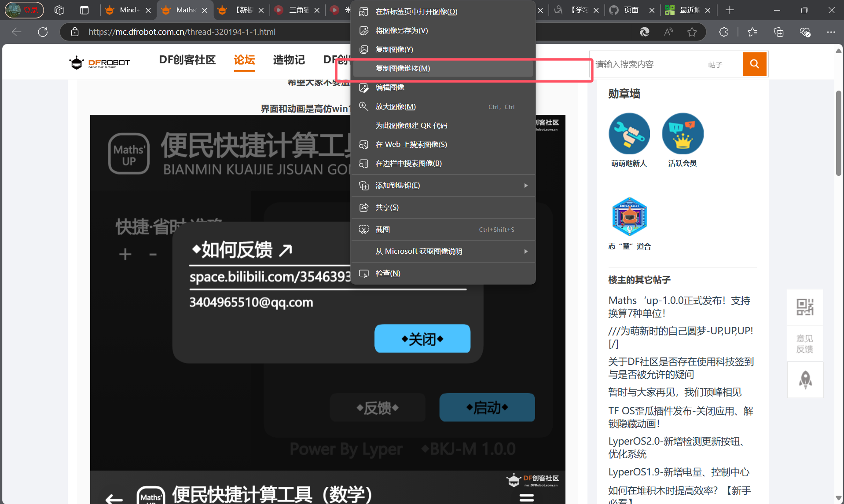Open '造物记' navigation link

click(x=289, y=60)
